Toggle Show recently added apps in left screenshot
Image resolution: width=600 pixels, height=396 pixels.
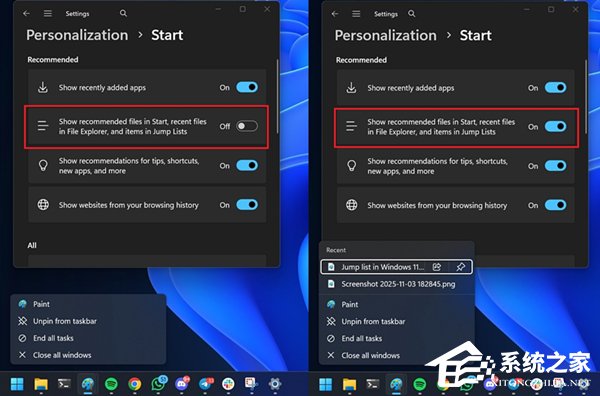(247, 87)
